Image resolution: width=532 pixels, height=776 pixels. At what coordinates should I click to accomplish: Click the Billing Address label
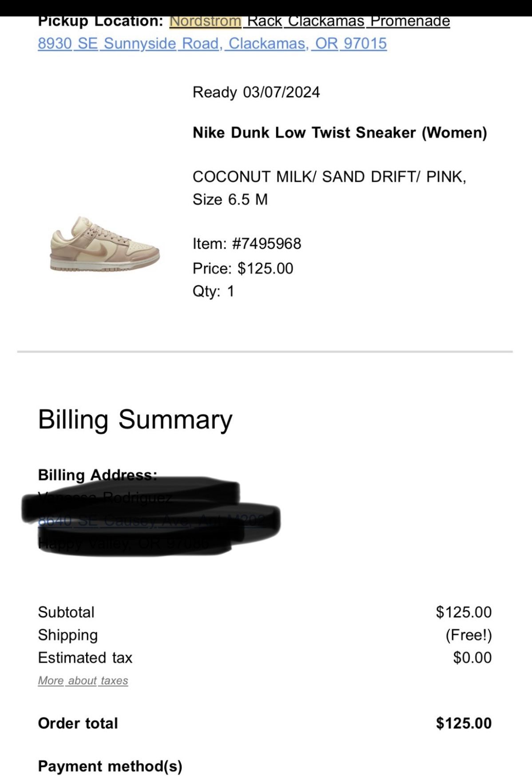click(97, 475)
